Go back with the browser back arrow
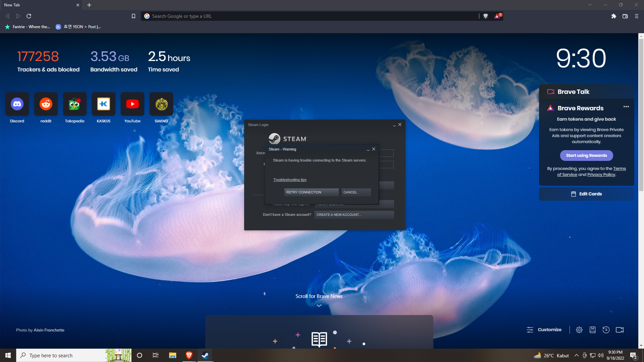644x362 pixels. point(7,16)
